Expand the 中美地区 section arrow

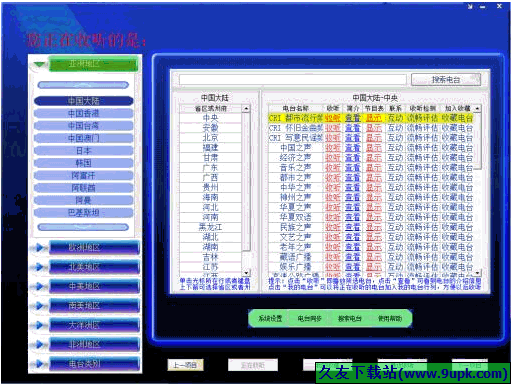click(39, 286)
